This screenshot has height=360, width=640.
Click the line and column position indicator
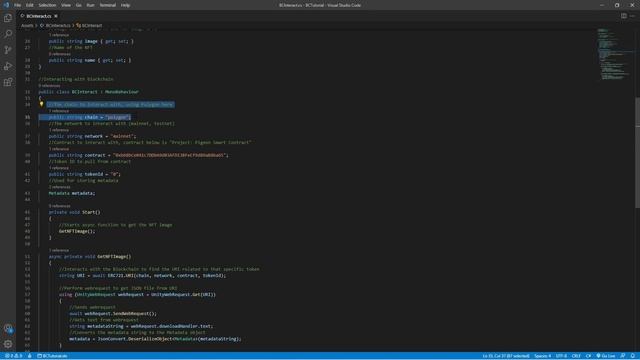pyautogui.click(x=506, y=356)
